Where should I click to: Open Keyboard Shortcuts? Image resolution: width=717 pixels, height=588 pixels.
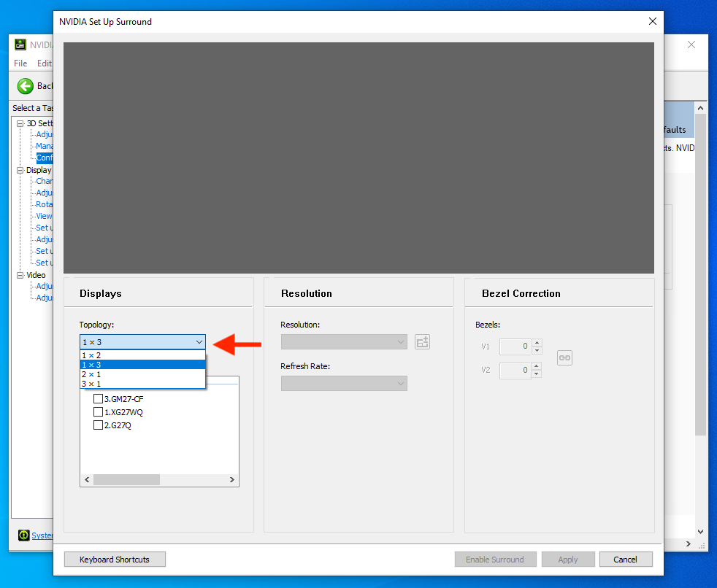[115, 560]
